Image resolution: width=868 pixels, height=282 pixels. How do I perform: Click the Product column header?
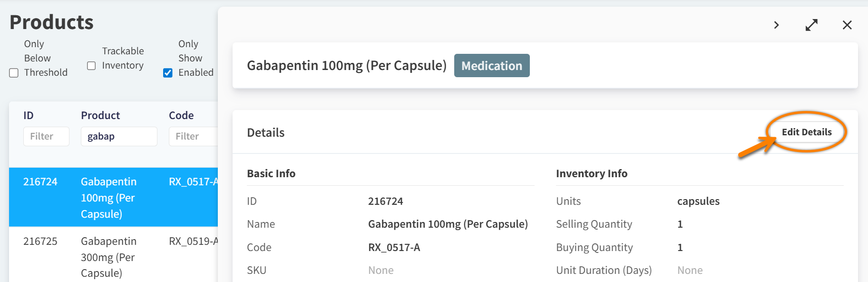(100, 115)
